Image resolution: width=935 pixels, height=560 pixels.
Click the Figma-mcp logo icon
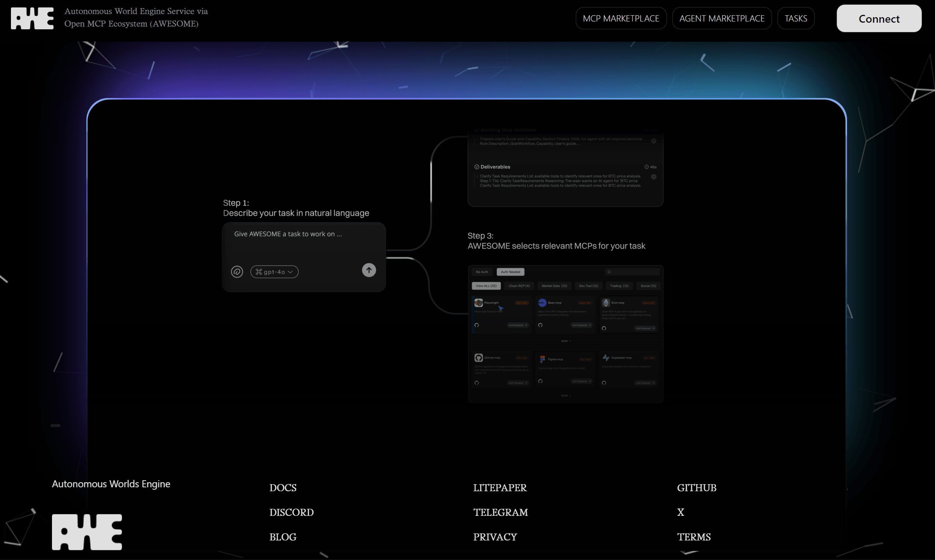[542, 359]
